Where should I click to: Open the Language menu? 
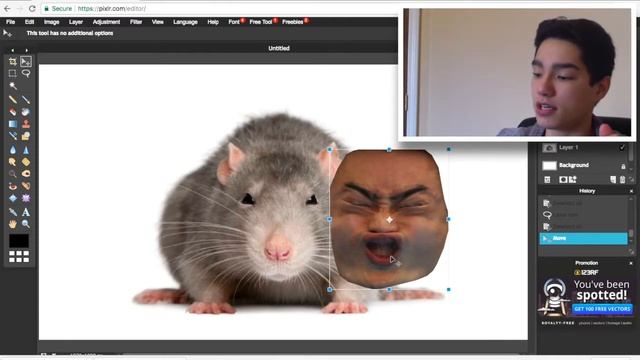[185, 22]
